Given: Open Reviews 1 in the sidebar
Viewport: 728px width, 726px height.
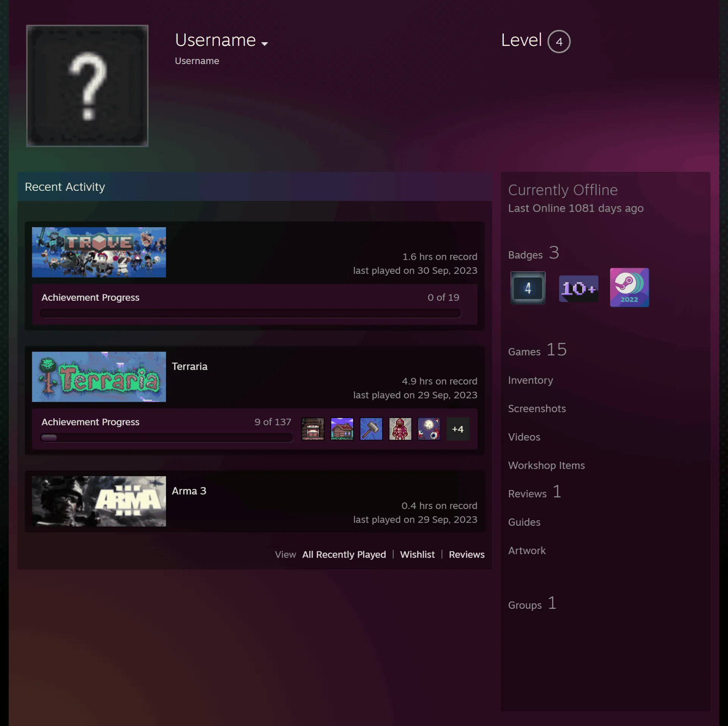Looking at the screenshot, I should coord(535,492).
